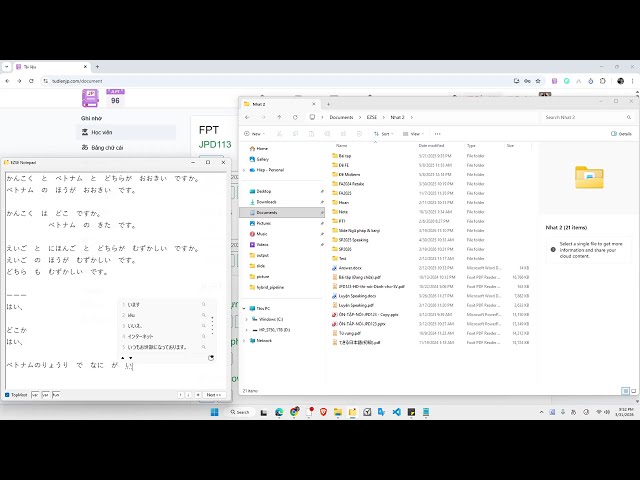The height and width of the screenshot is (480, 640).
Task: Click E2SE in the Explorer breadcrumb
Action: 371,117
